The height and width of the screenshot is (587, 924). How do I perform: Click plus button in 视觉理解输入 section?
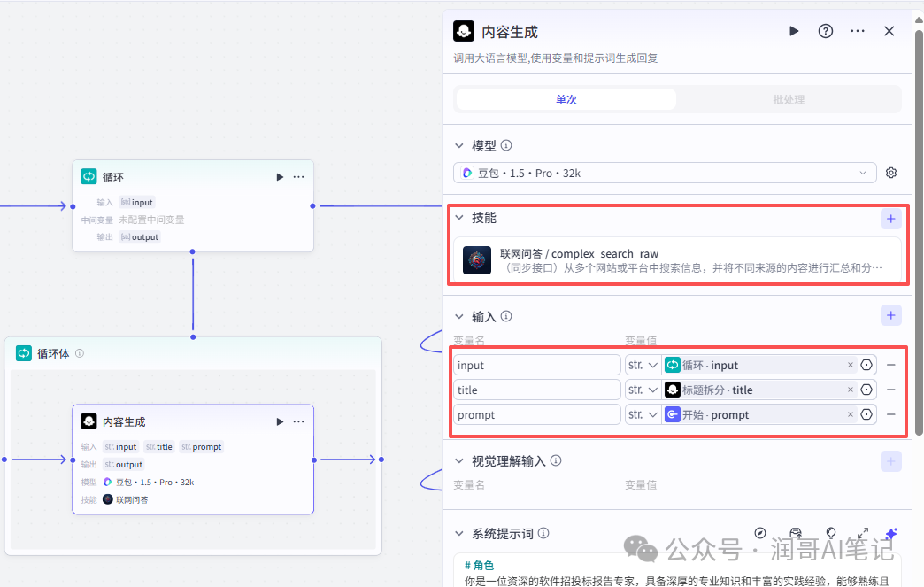[x=891, y=461]
